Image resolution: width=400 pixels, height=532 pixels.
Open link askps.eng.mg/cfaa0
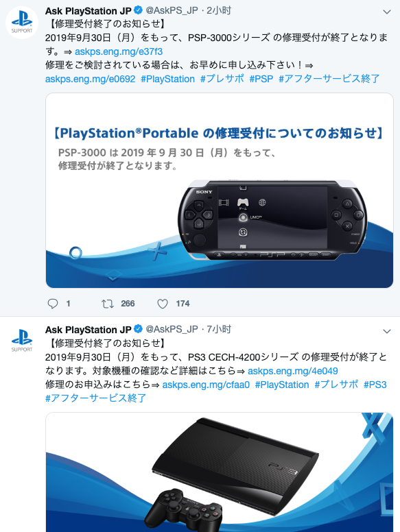[x=206, y=385]
